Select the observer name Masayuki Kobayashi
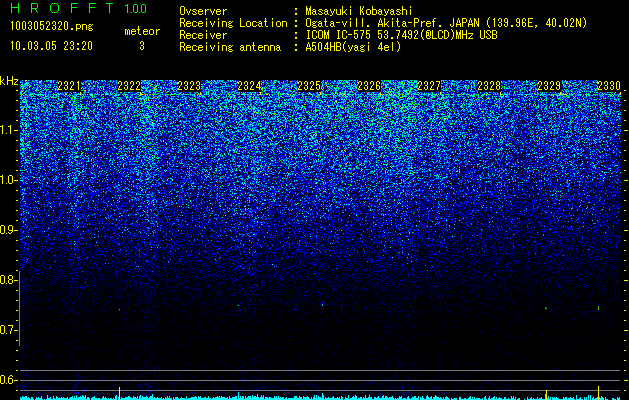The width and height of the screenshot is (629, 400). [359, 11]
